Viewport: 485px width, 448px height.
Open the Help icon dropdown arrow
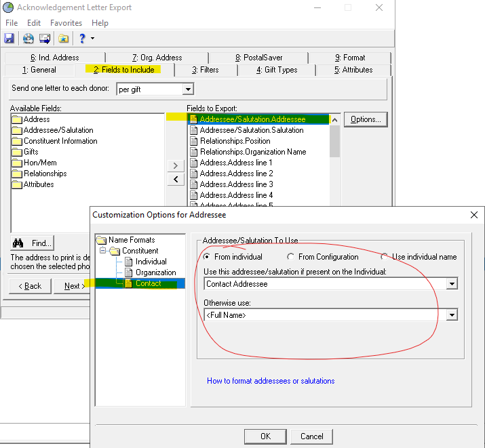tap(92, 39)
